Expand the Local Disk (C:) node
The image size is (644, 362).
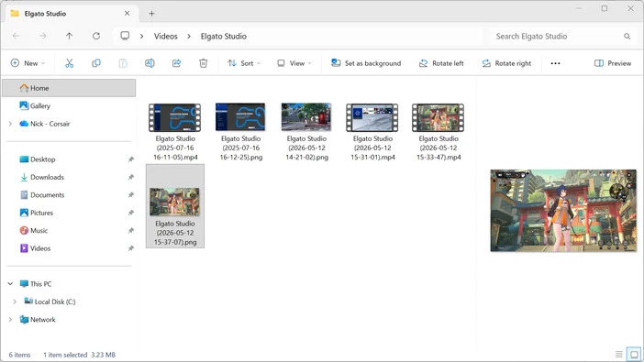point(15,302)
